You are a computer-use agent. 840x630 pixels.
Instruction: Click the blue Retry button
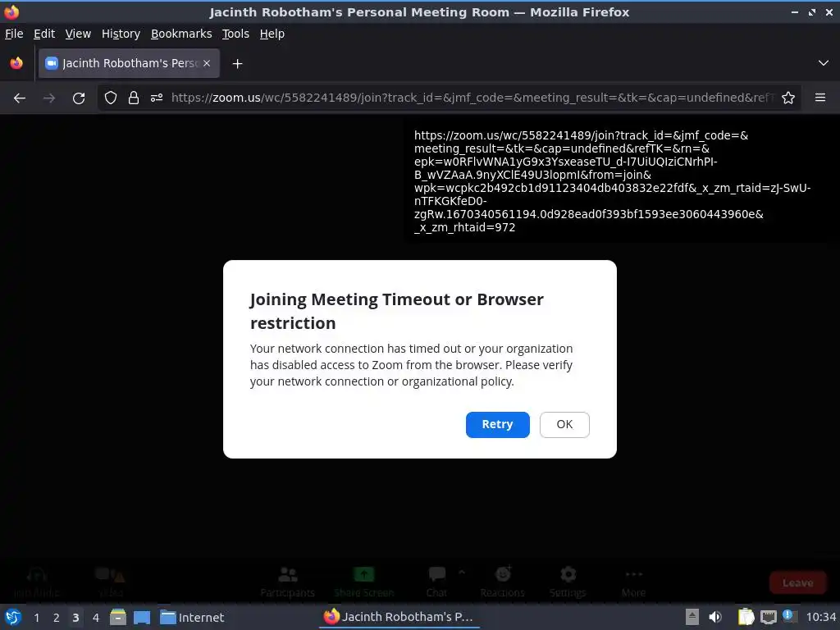pos(497,424)
